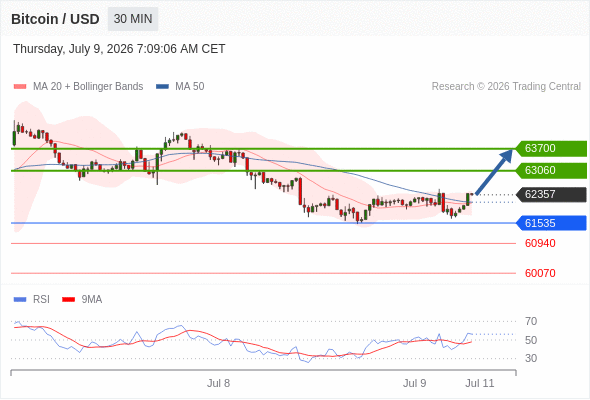Click the '9MA' legend label

pos(92,300)
